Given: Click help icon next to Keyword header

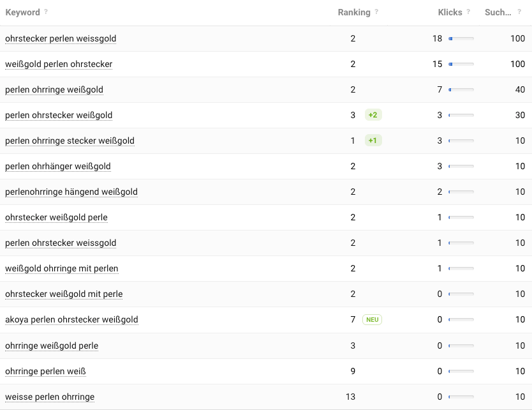Looking at the screenshot, I should tap(46, 11).
